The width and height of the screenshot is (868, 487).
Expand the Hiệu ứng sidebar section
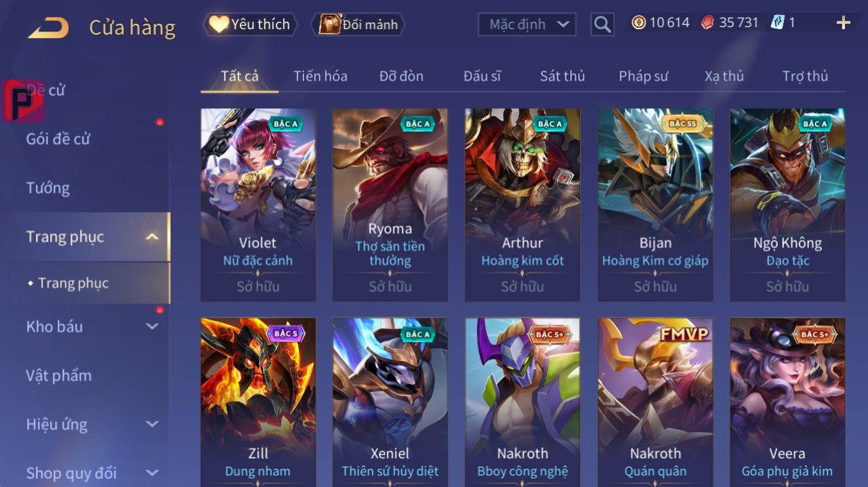coord(152,425)
